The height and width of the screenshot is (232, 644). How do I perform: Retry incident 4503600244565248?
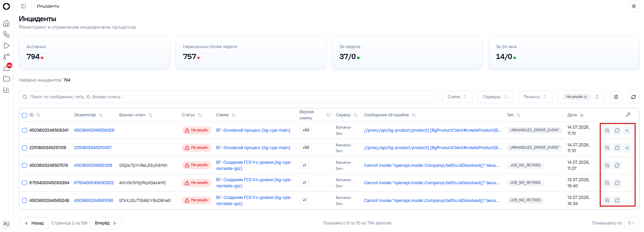[617, 200]
